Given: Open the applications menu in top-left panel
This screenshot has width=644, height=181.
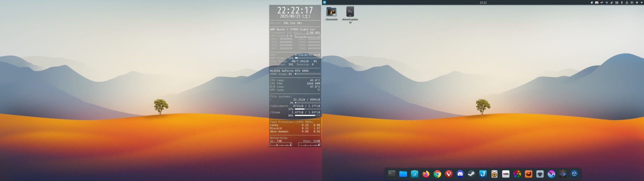Looking at the screenshot, I should 324,2.
